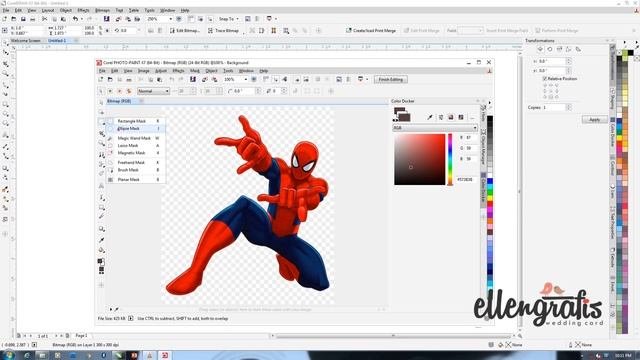Open the Color Docker flyout arrow

tap(490, 103)
